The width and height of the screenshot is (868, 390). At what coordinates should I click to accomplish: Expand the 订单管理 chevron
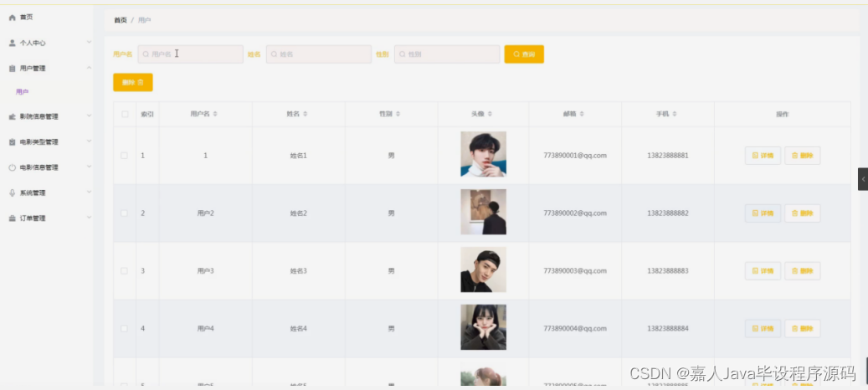pyautogui.click(x=89, y=218)
